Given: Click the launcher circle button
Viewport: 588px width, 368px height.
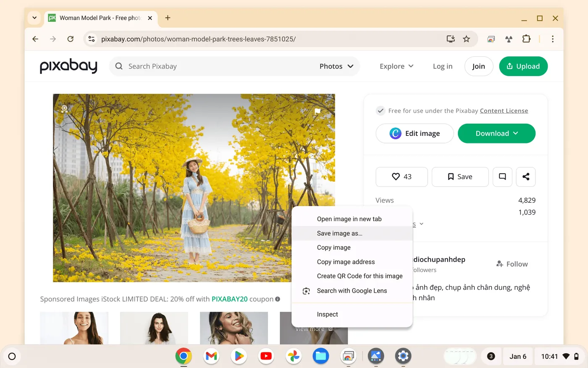Looking at the screenshot, I should point(12,356).
